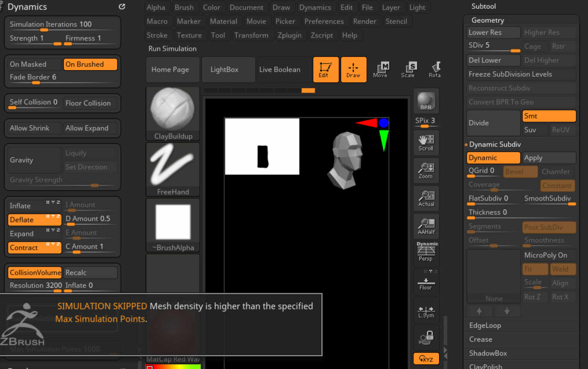
Task: Open the Transform menu
Action: [x=251, y=35]
